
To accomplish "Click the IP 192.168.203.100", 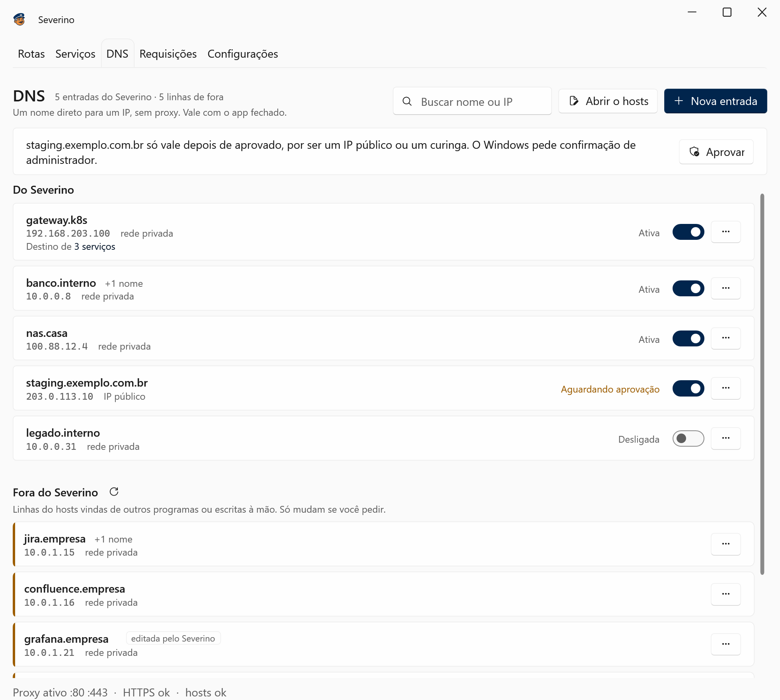I will point(68,233).
